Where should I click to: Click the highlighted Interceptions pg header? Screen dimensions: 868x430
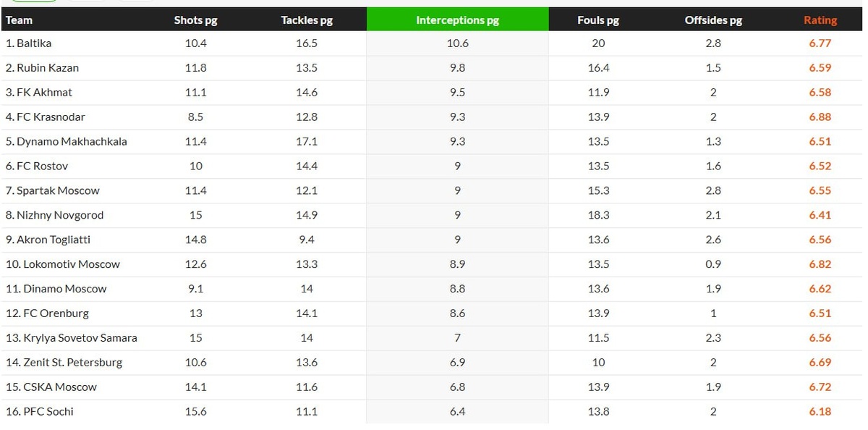pyautogui.click(x=458, y=20)
